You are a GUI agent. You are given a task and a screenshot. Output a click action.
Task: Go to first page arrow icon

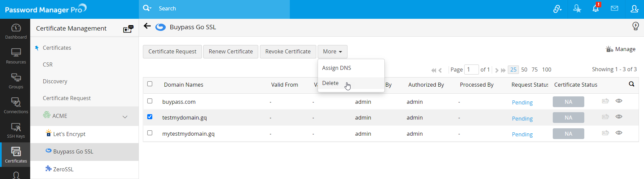coord(434,70)
